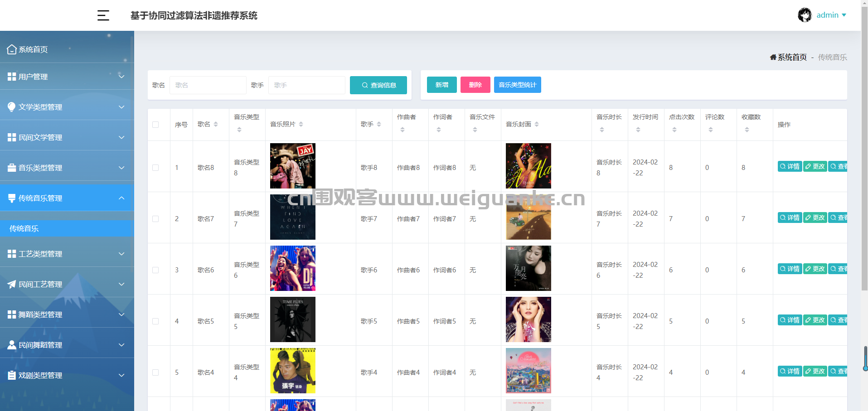Click the 新增 button
This screenshot has width=868, height=411.
[x=442, y=85]
